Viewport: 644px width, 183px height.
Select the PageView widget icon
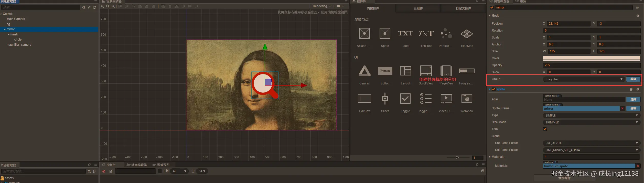coord(446,71)
